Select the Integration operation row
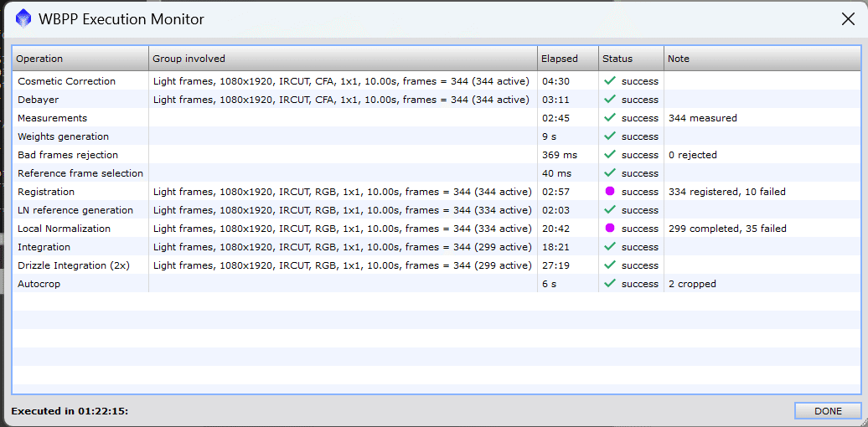This screenshot has height=427, width=868. 437,247
